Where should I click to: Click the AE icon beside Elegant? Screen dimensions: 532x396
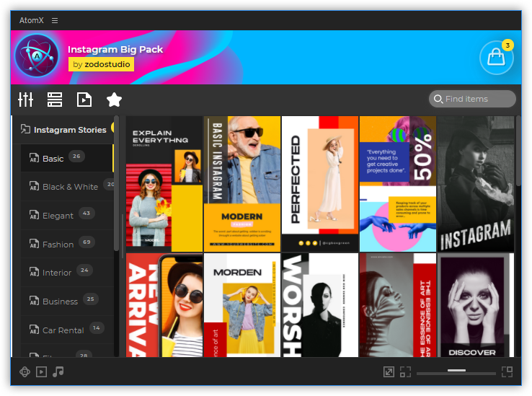(x=34, y=216)
